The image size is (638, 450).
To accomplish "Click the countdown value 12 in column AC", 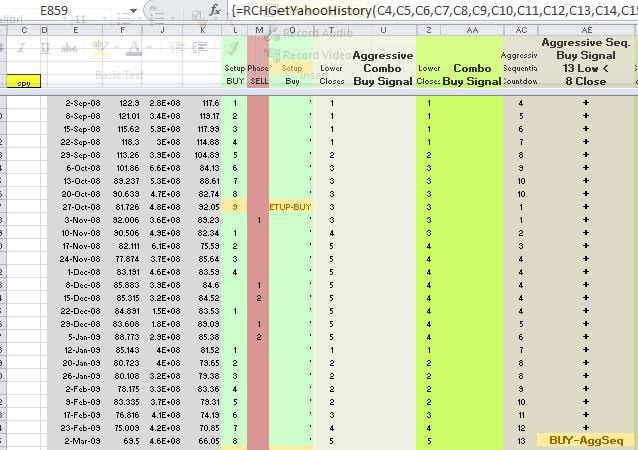I will coord(521,428).
